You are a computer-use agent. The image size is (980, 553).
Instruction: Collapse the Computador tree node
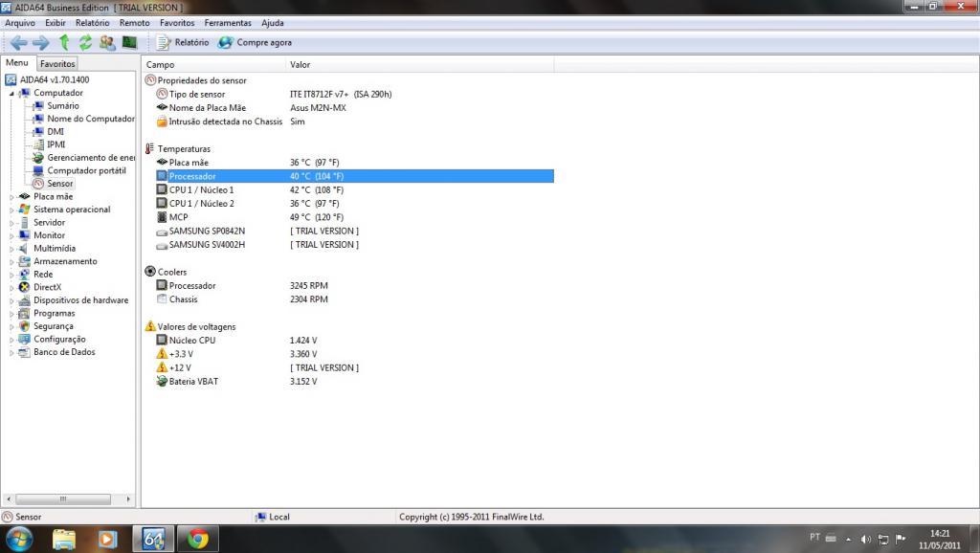(x=11, y=93)
